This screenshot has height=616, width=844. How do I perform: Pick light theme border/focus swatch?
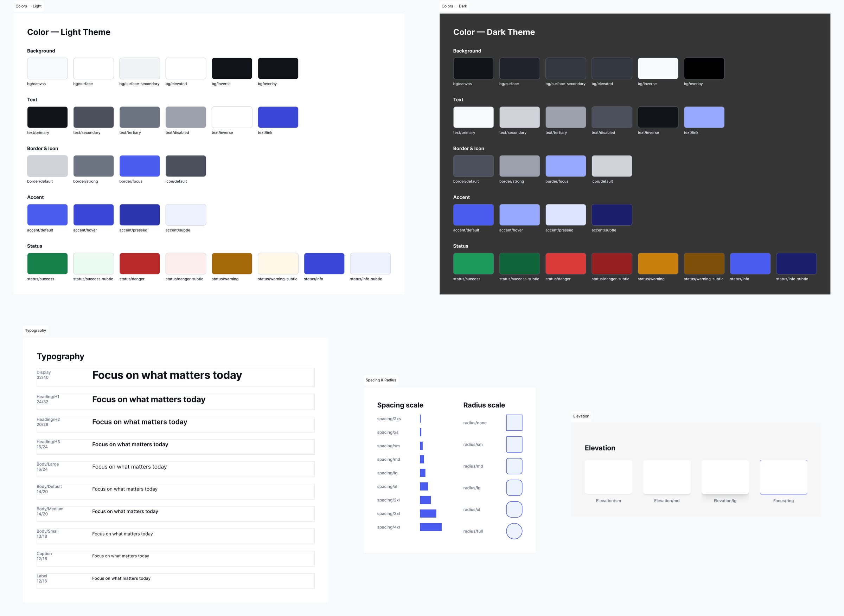coord(140,166)
